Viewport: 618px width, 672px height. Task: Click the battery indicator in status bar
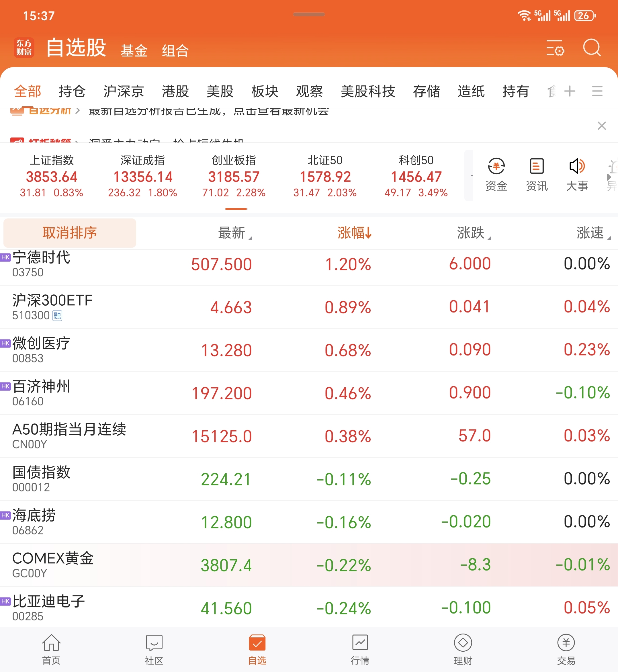coord(585,16)
